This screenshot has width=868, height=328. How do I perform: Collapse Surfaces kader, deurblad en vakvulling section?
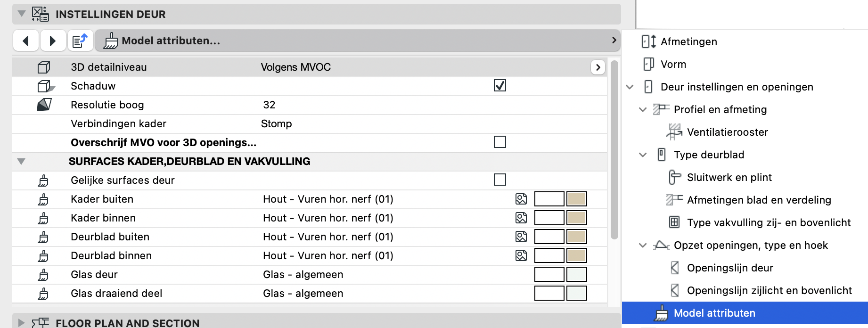click(21, 161)
